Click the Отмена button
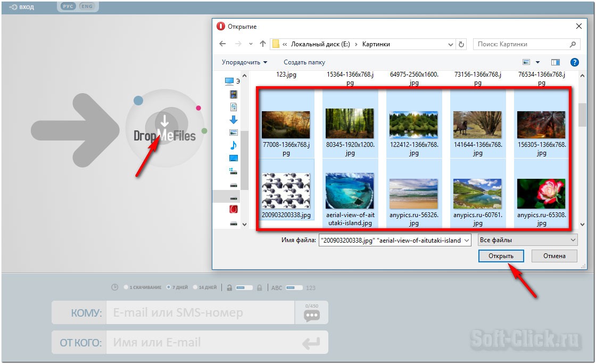This screenshot has height=364, width=596. 554,256
